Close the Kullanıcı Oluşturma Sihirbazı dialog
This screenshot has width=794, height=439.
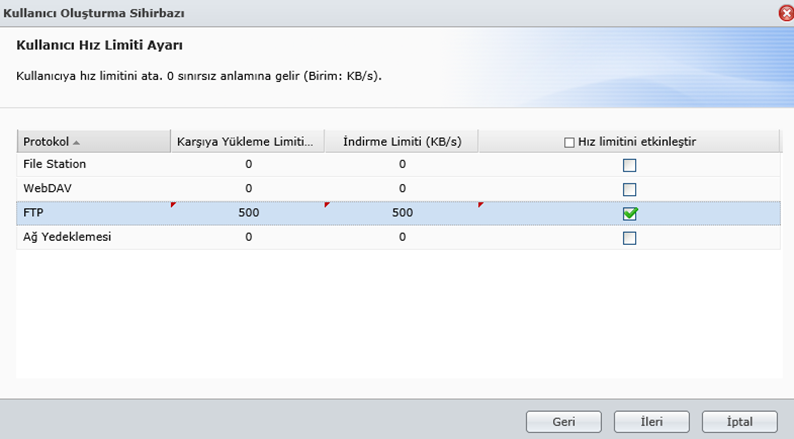pyautogui.click(x=786, y=13)
